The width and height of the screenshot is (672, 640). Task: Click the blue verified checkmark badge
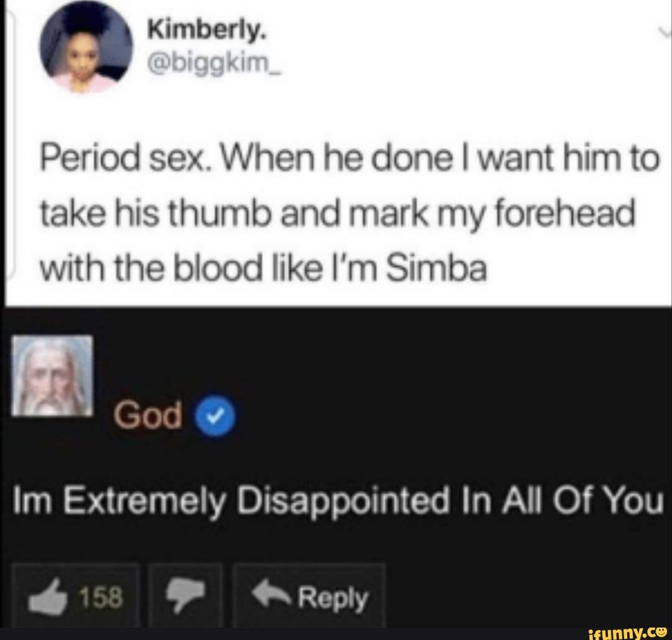pos(215,415)
